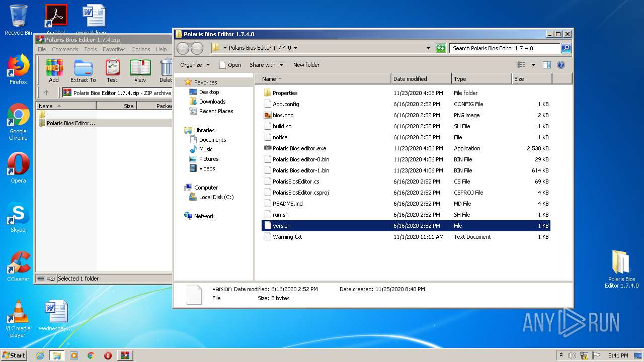Select Documents library
This screenshot has width=644, height=362.
pos(212,140)
